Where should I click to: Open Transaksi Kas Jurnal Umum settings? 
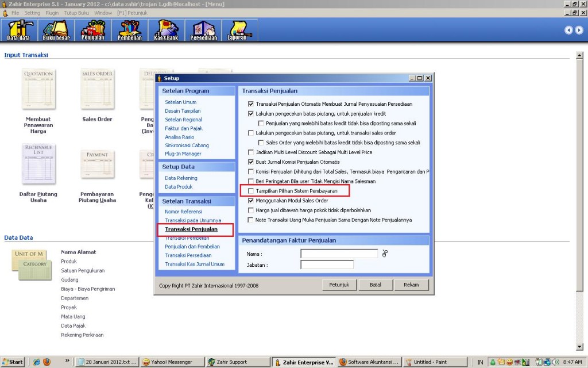(195, 264)
